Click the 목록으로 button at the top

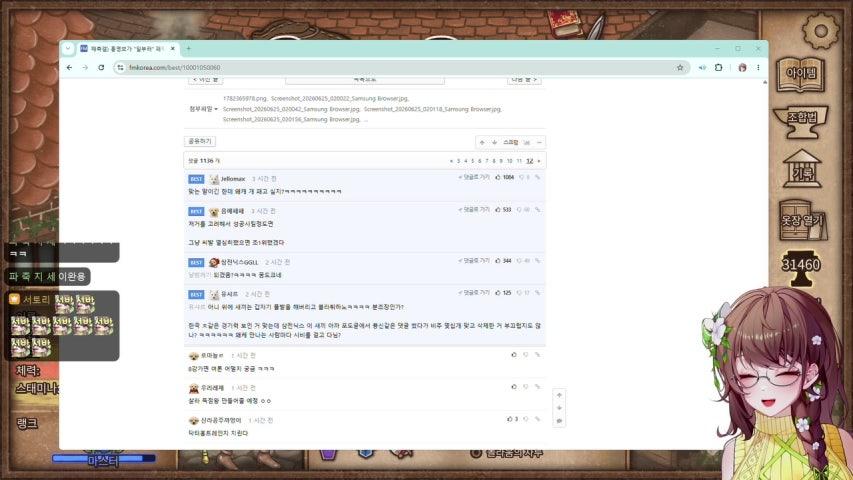(x=364, y=80)
